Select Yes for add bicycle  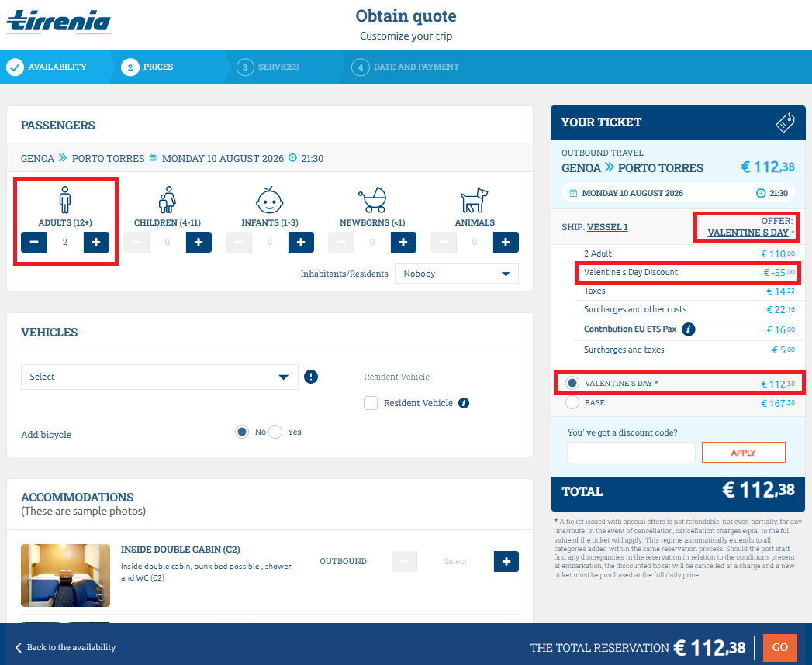pos(275,432)
